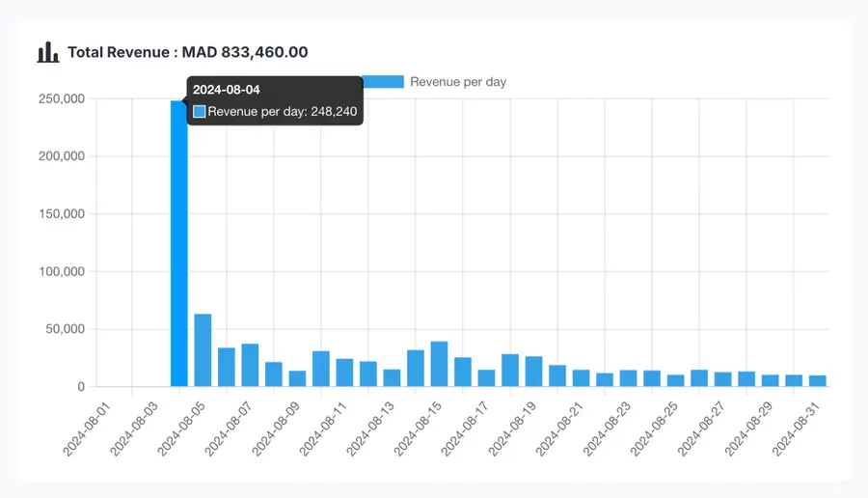Screen dimensions: 868x498
Task: Click the bar for 2024-08-21
Action: coord(582,377)
